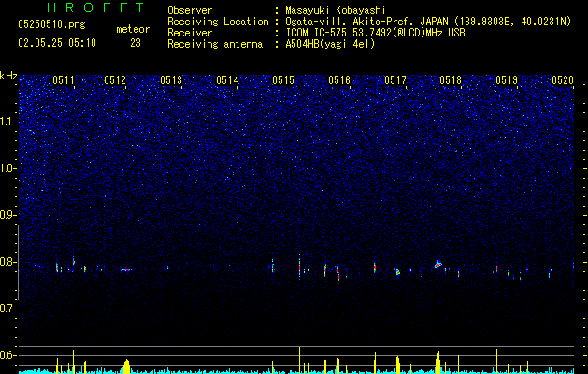
Task: Click the long horizontal meteor echo after 0512
Action: [x=126, y=269]
